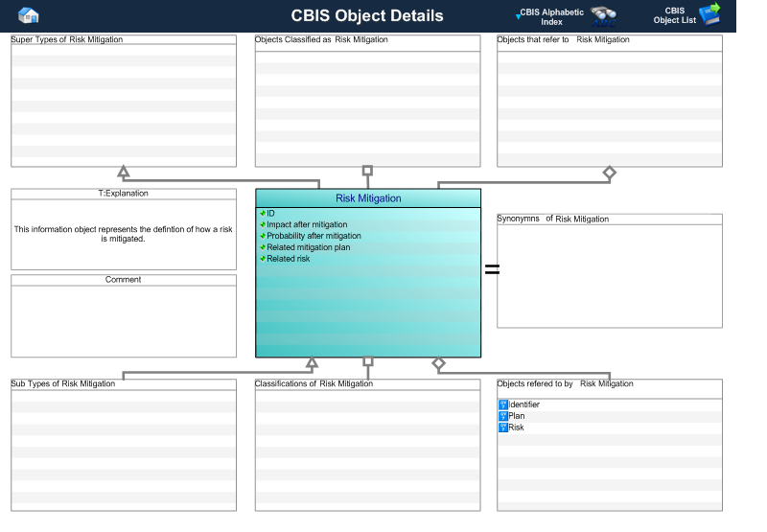Click the CBIS Object Details page title

click(x=367, y=15)
